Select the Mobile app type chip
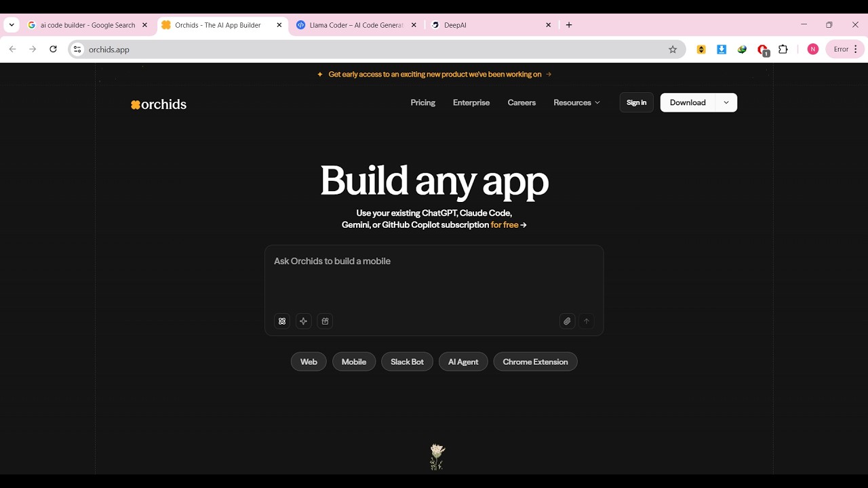This screenshot has height=488, width=868. click(354, 362)
